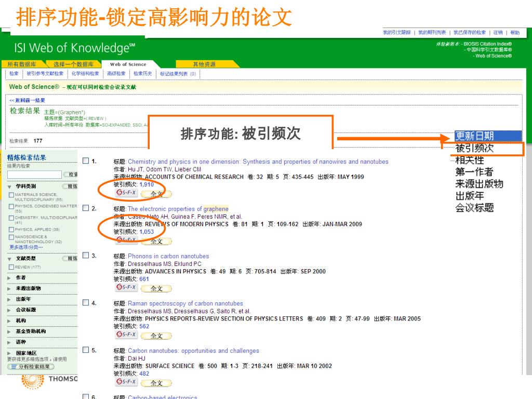532x399 pixels.
Task: Open full text (全文) for result 4
Action: pyautogui.click(x=156, y=336)
